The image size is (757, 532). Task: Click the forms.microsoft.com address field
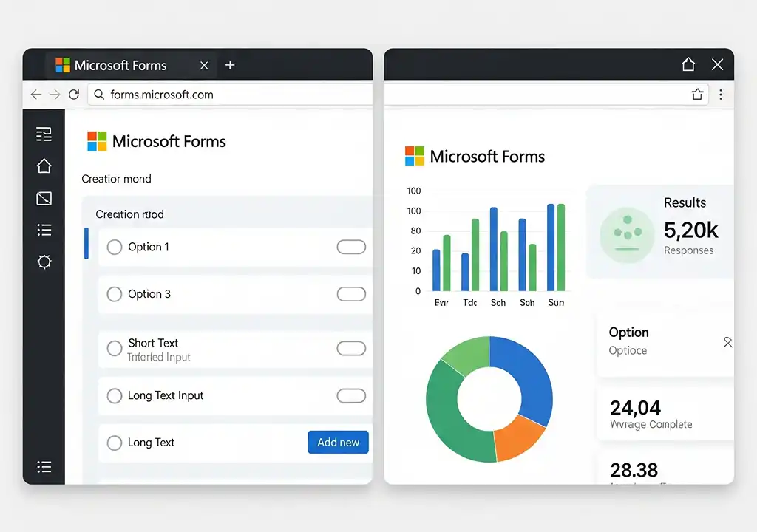(230, 94)
